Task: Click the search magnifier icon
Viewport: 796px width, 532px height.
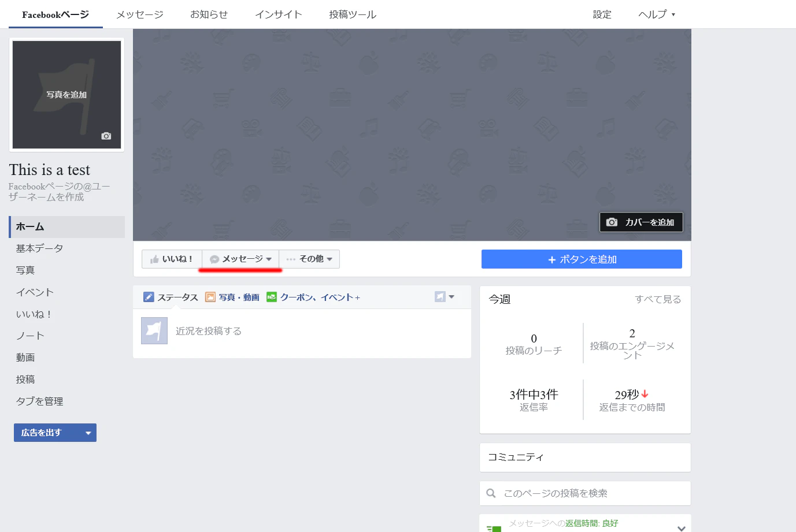Action: (x=491, y=493)
